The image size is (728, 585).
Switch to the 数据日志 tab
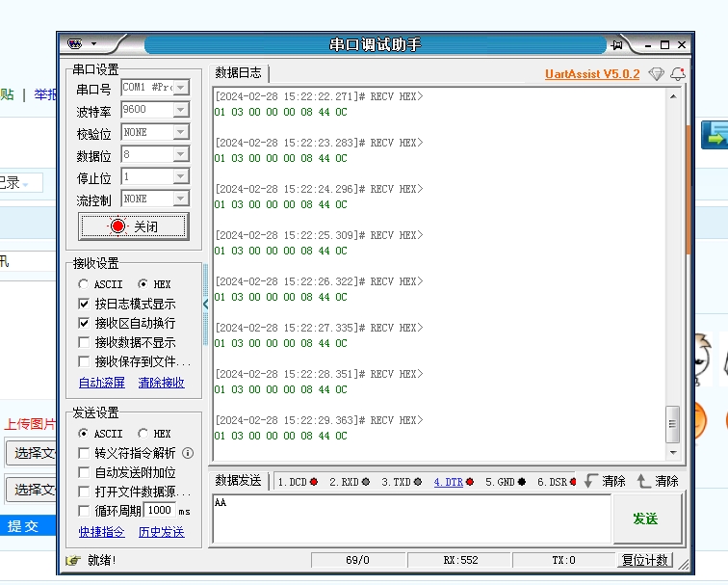coord(238,73)
